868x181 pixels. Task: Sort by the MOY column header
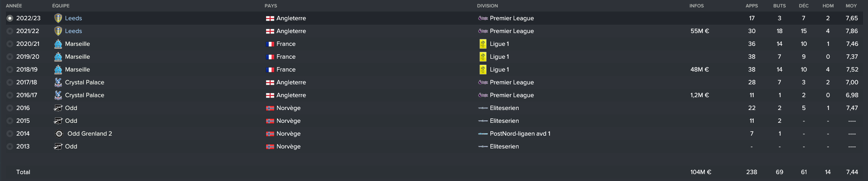[x=851, y=6]
